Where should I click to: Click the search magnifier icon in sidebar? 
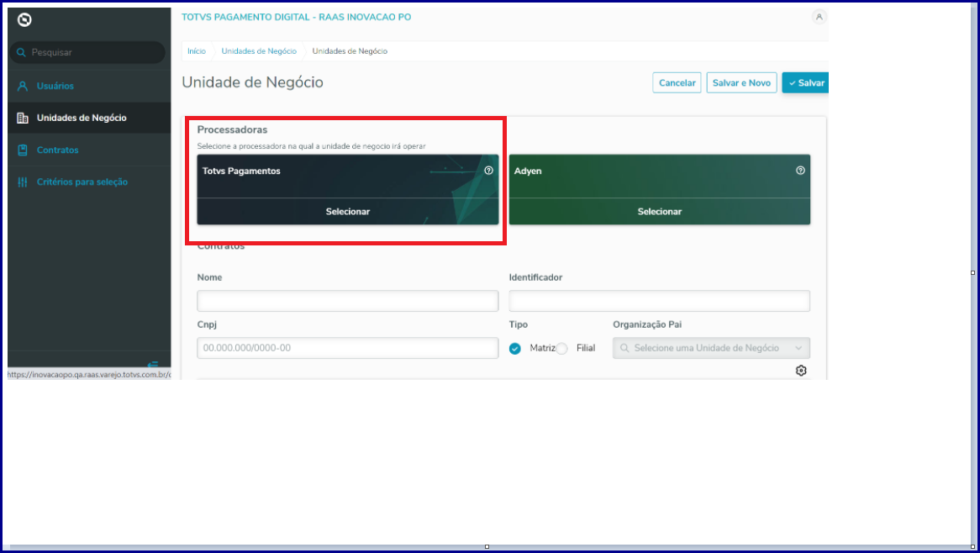point(21,52)
